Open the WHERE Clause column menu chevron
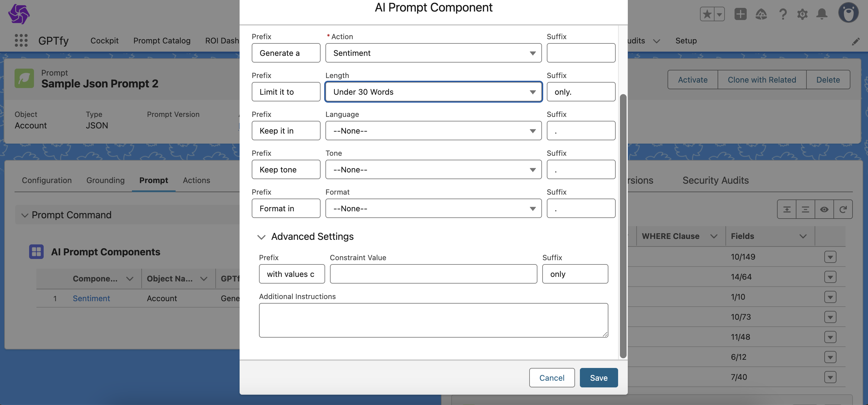The width and height of the screenshot is (868, 405). click(714, 237)
